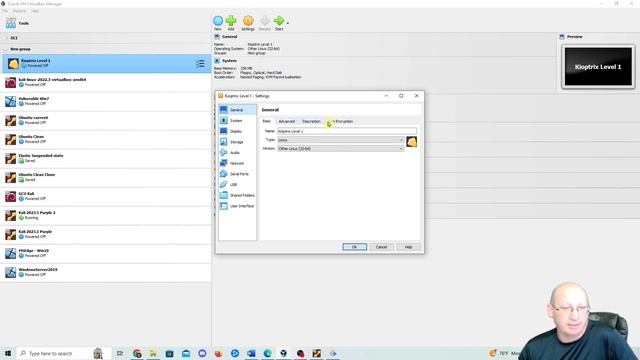The image size is (640, 360).
Task: Collapse the New group expander
Action: click(x=5, y=49)
